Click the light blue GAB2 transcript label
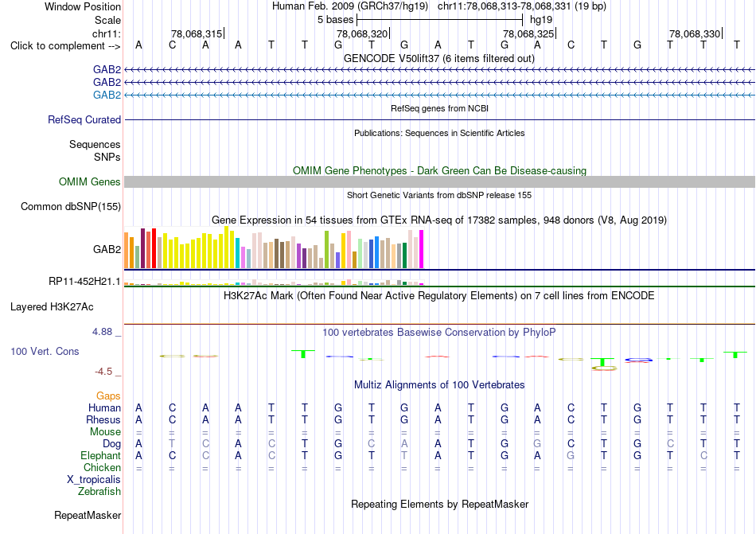 click(x=107, y=95)
